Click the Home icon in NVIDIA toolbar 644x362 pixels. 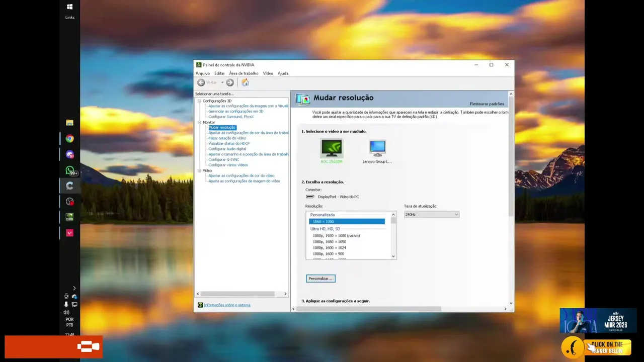pyautogui.click(x=245, y=82)
